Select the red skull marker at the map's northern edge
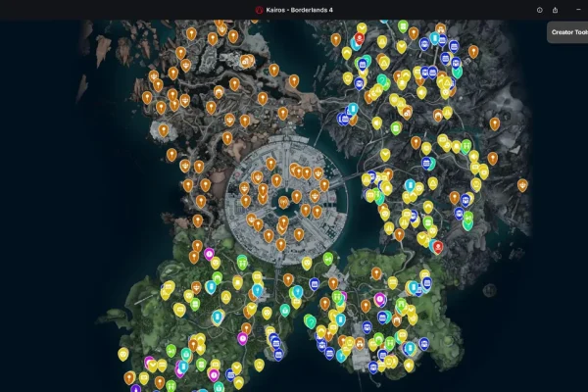The height and width of the screenshot is (392, 588). 360,38
